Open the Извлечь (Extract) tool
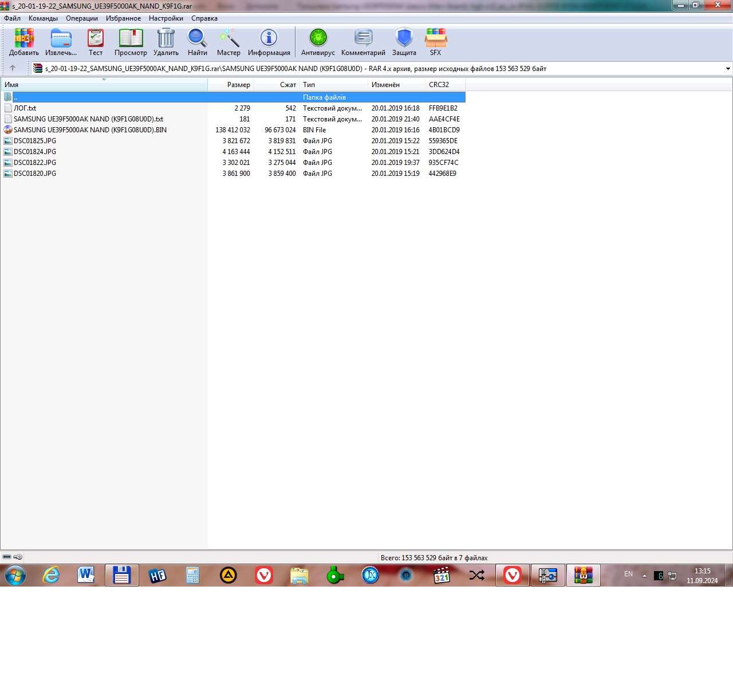This screenshot has height=700, width=733. pos(61,42)
